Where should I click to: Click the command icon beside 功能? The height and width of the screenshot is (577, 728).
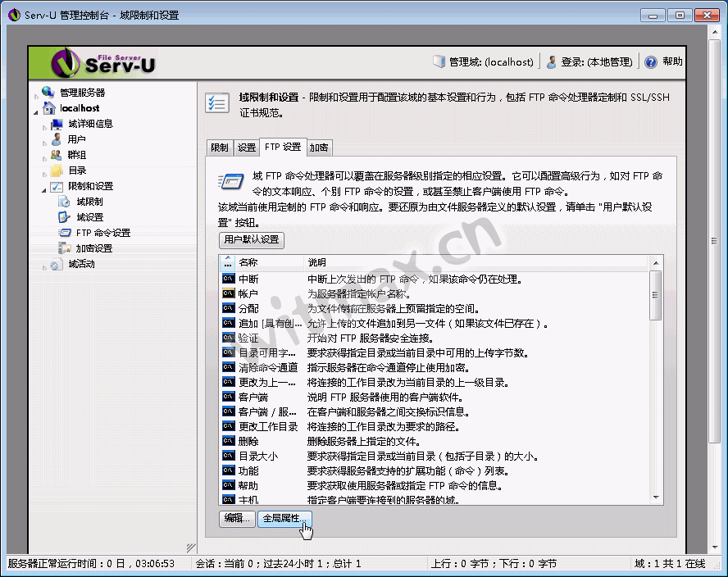[229, 470]
